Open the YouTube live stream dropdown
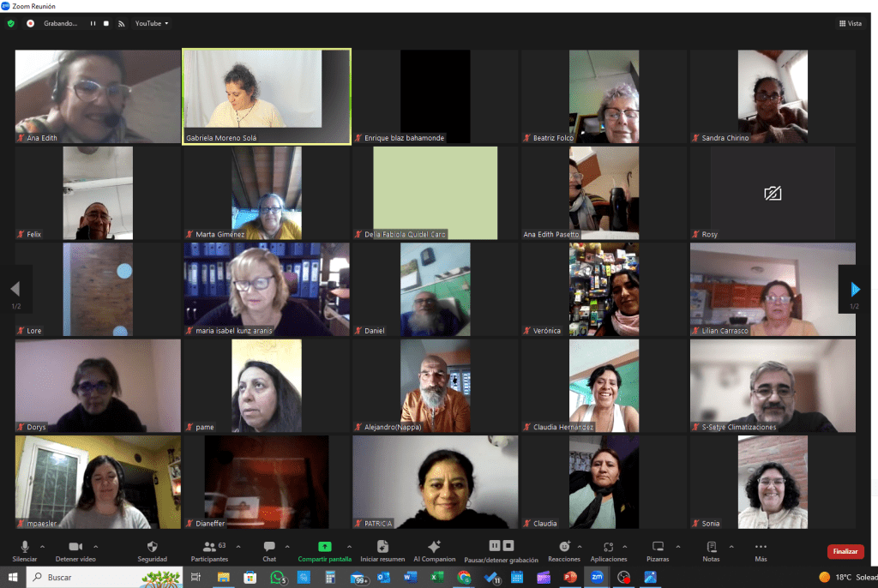This screenshot has height=588, width=878. coord(152,23)
